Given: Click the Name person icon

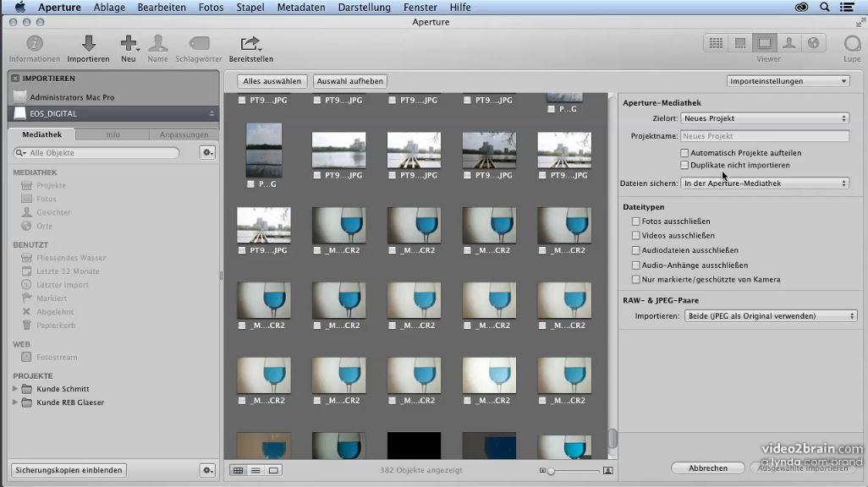Looking at the screenshot, I should (x=157, y=43).
